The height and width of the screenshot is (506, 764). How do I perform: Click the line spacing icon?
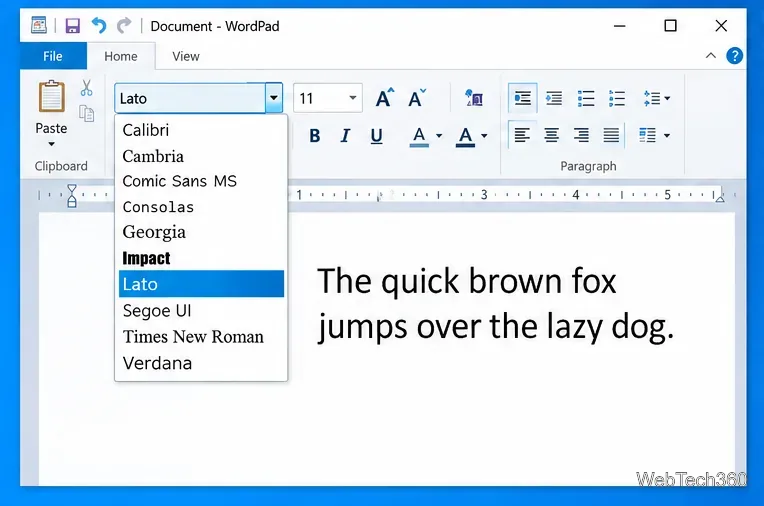point(652,98)
